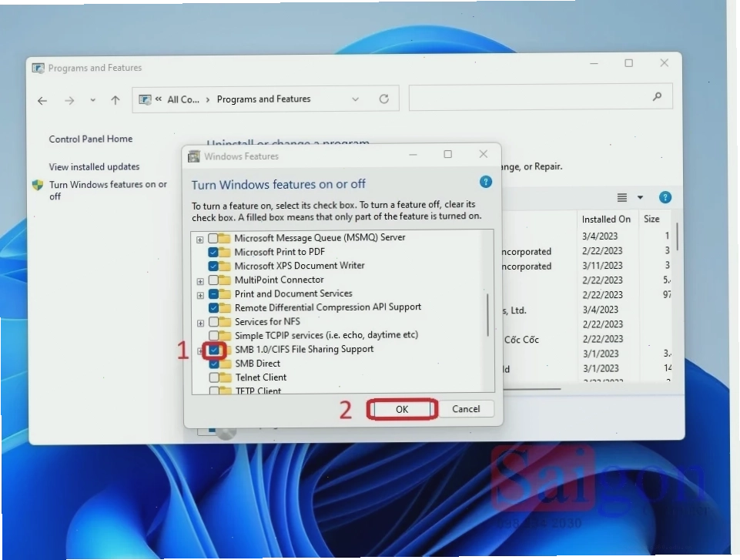This screenshot has height=560, width=740.
Task: Open View installed updates link
Action: coord(95,166)
